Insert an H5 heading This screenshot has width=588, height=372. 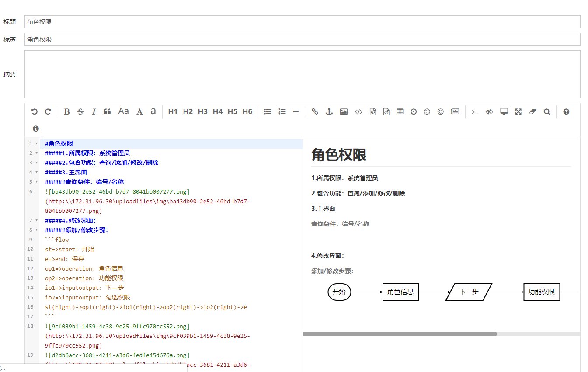pos(233,112)
